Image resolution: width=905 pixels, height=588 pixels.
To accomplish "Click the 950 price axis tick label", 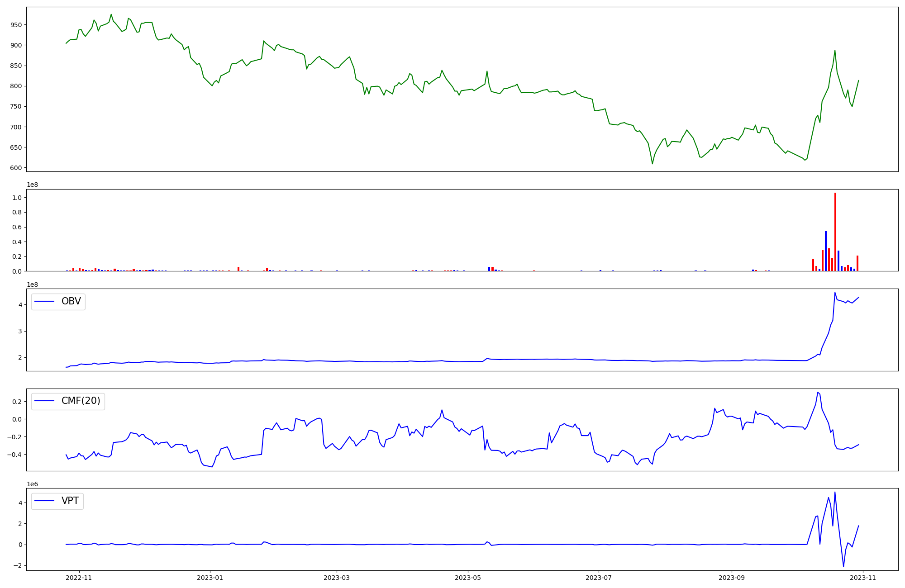I will pyautogui.click(x=16, y=25).
